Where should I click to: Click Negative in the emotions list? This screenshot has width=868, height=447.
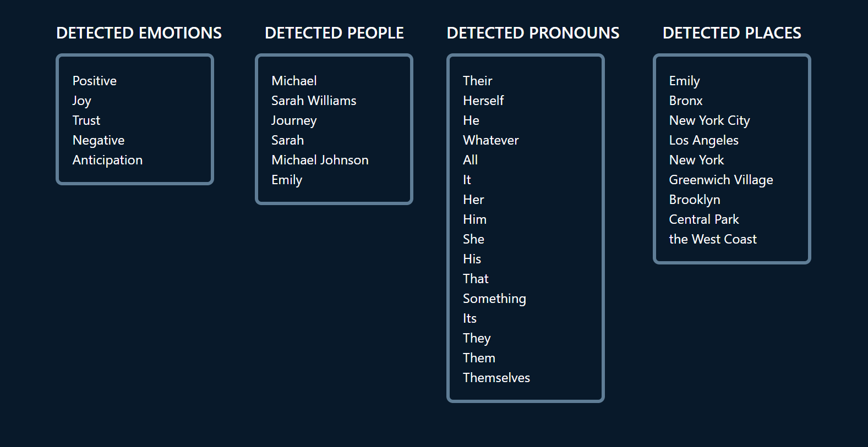[99, 140]
